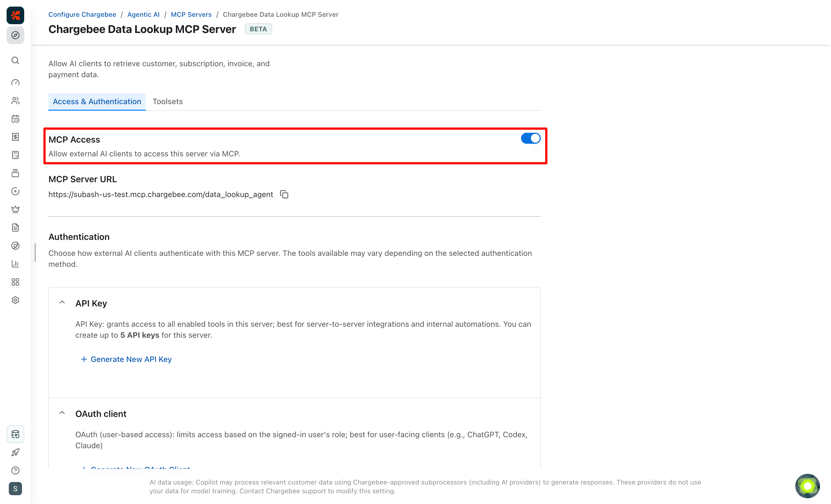
Task: Click the MCP Access heading
Action: [x=74, y=140]
